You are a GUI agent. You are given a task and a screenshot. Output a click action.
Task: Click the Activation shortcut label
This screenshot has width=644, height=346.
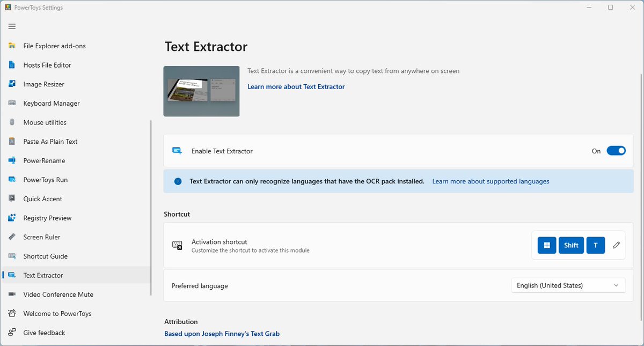click(x=219, y=242)
